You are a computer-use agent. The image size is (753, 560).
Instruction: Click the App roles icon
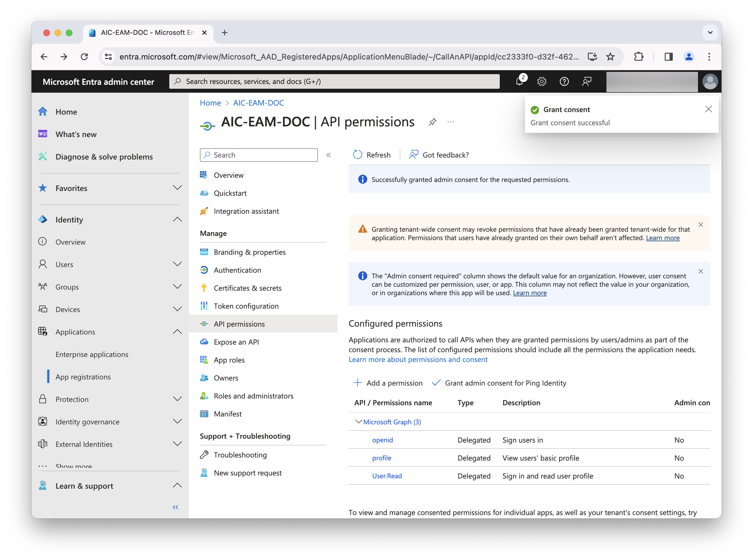pyautogui.click(x=204, y=359)
